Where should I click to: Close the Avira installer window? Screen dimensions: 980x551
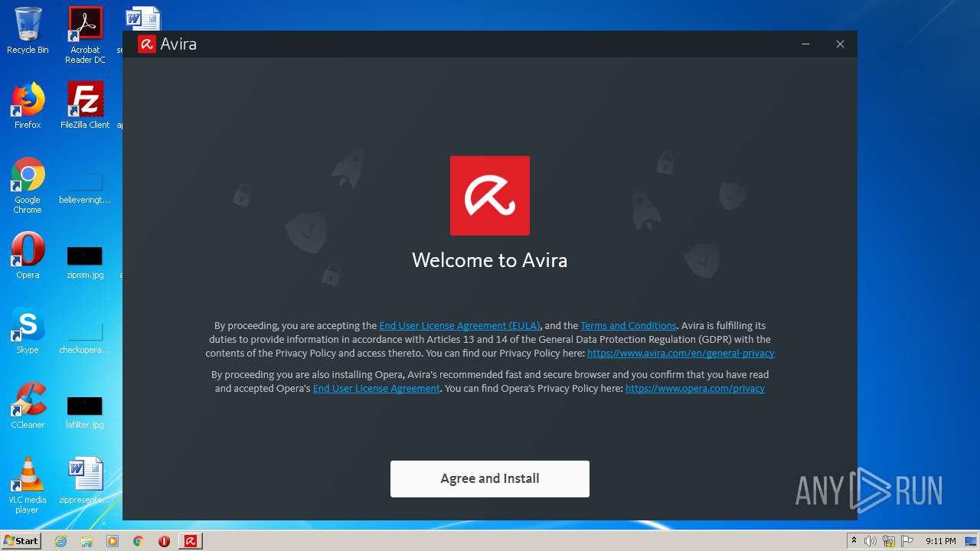coord(840,44)
